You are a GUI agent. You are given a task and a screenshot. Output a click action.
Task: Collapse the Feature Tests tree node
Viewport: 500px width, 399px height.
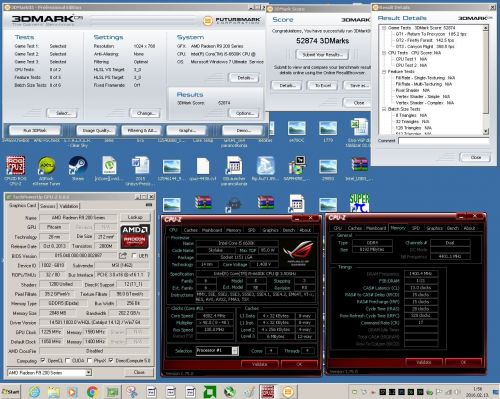coord(384,72)
